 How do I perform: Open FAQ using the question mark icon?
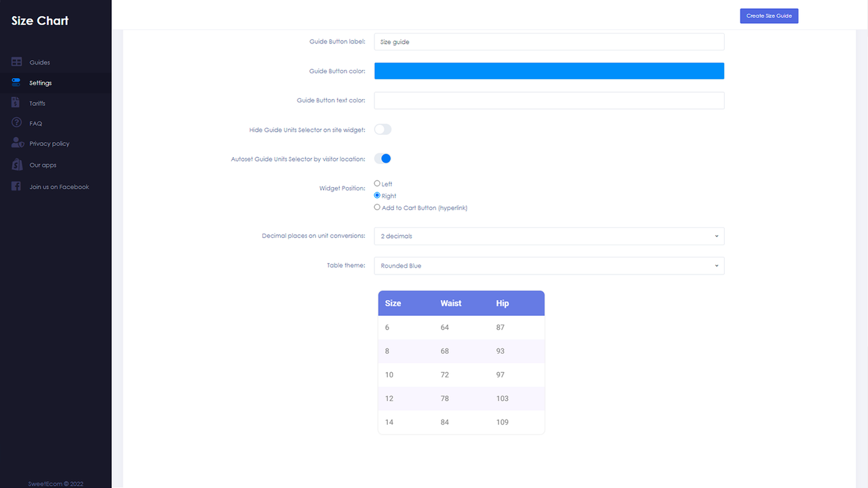(x=15, y=123)
